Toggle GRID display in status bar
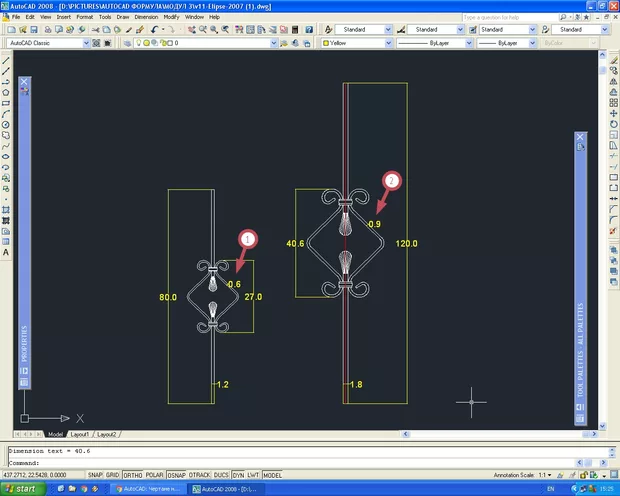The image size is (620, 496). [112, 474]
